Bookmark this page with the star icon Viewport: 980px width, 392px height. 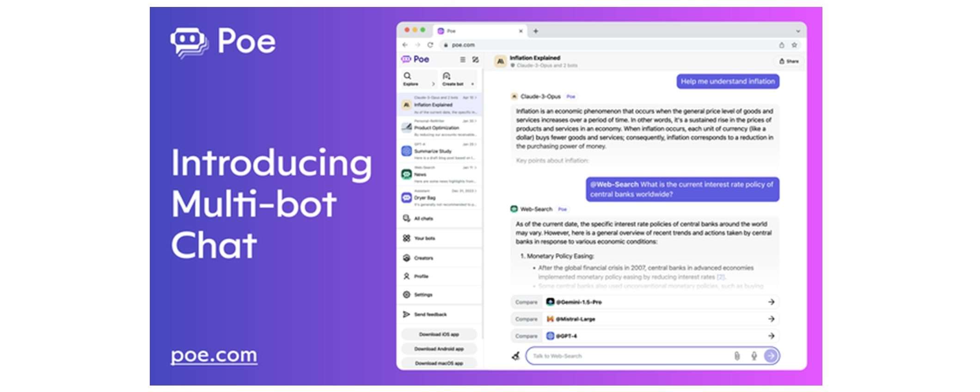click(x=794, y=45)
